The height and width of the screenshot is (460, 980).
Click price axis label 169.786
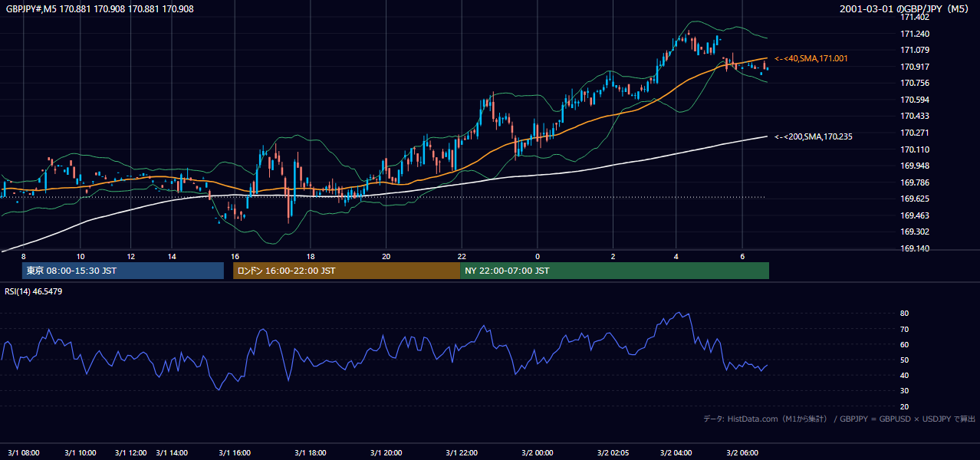coord(914,182)
